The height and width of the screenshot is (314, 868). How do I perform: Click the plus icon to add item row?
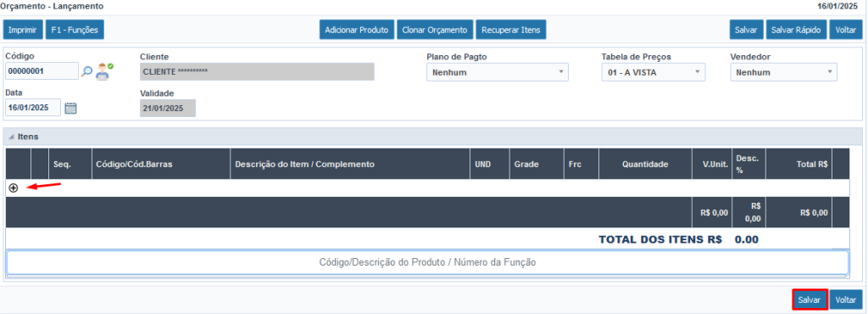coord(14,188)
